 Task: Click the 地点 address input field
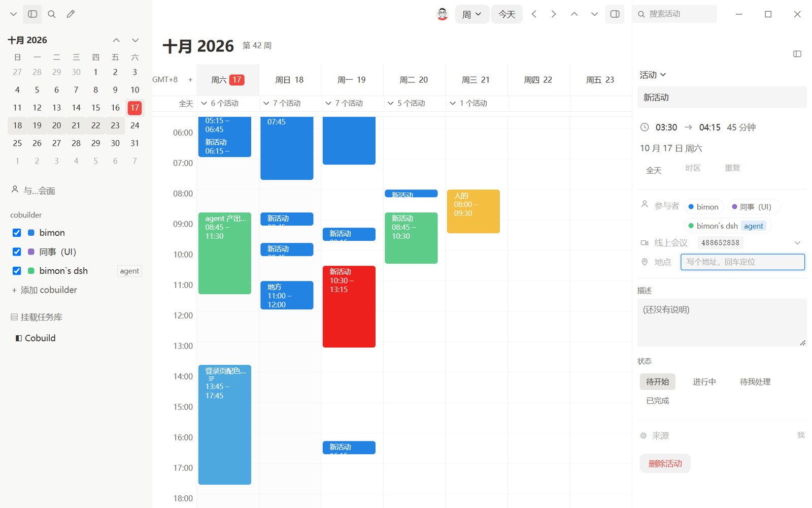click(x=742, y=262)
